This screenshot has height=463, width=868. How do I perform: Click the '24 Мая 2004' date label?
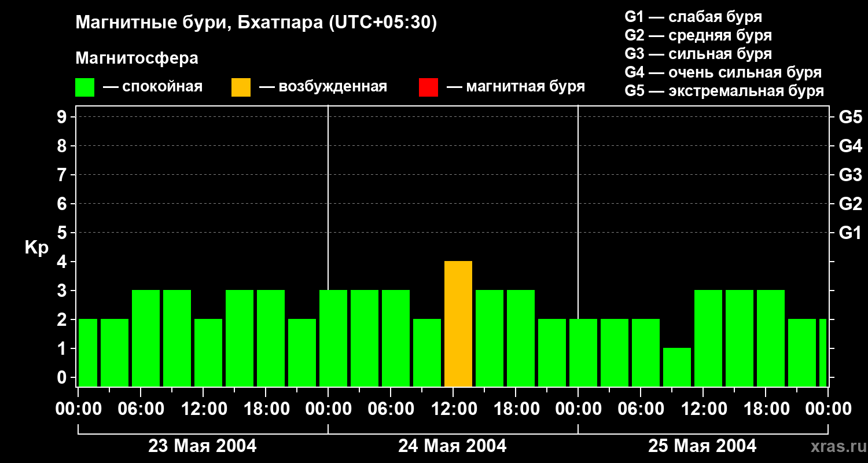[453, 446]
